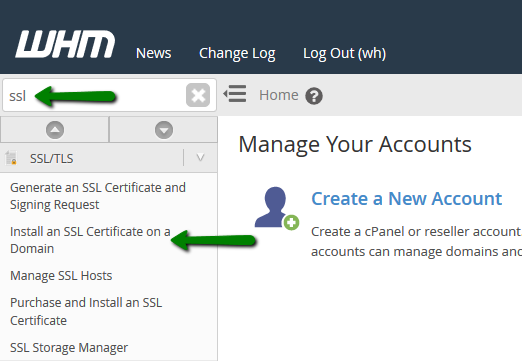This screenshot has width=522, height=361.
Task: Open Manage SSL Hosts
Action: tap(61, 276)
